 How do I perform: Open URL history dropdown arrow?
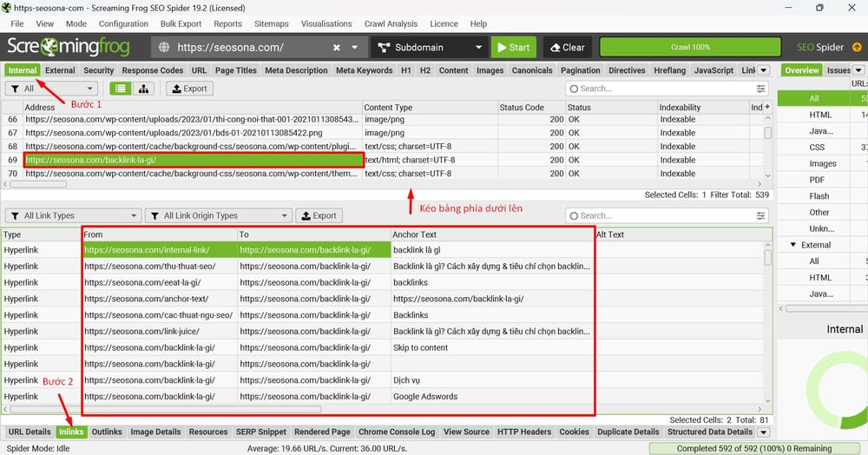click(x=354, y=48)
